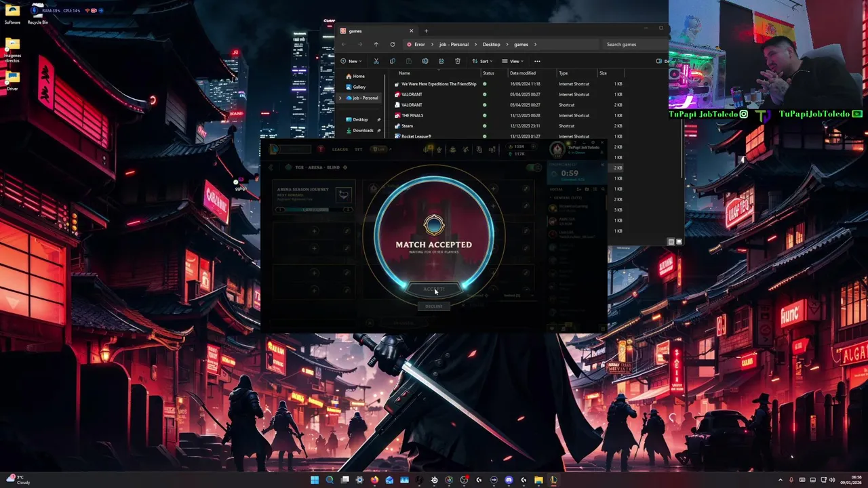Click the Paste icon in Explorer toolbar

(x=409, y=61)
